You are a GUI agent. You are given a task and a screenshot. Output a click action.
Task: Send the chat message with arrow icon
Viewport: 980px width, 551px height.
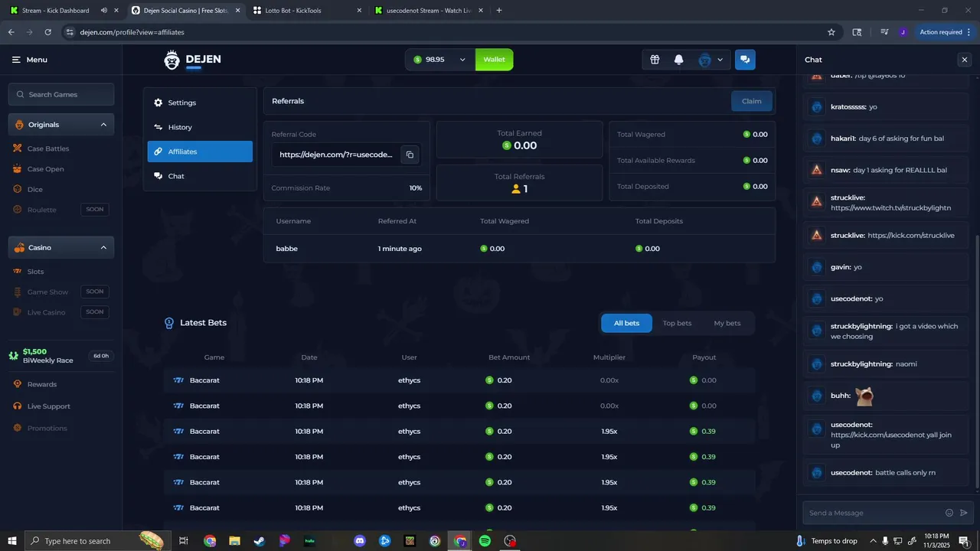tap(964, 513)
